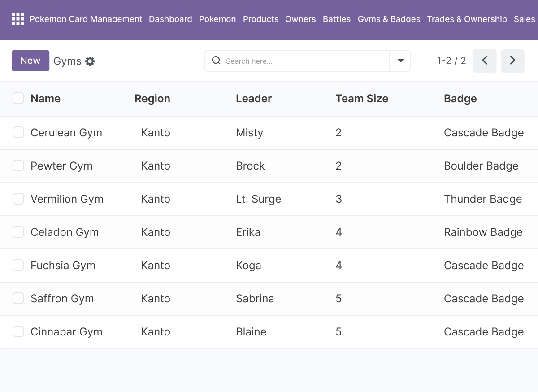Click leader Blaine cell

(251, 332)
